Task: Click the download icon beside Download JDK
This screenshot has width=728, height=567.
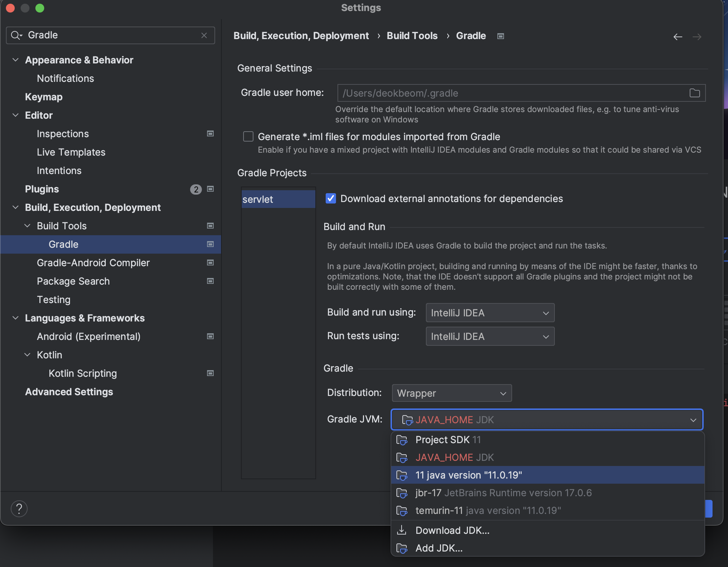Action: [402, 530]
